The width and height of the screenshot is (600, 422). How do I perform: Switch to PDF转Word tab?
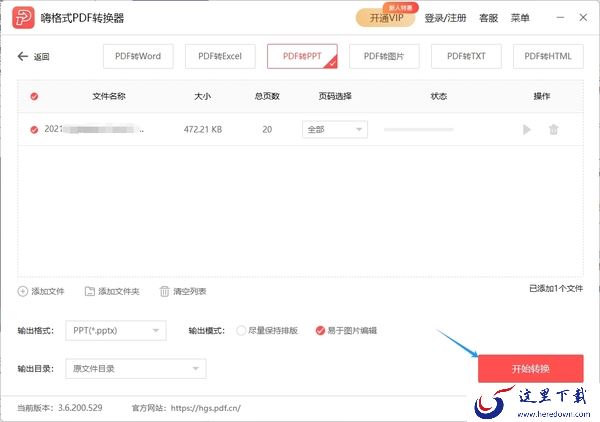click(x=138, y=56)
